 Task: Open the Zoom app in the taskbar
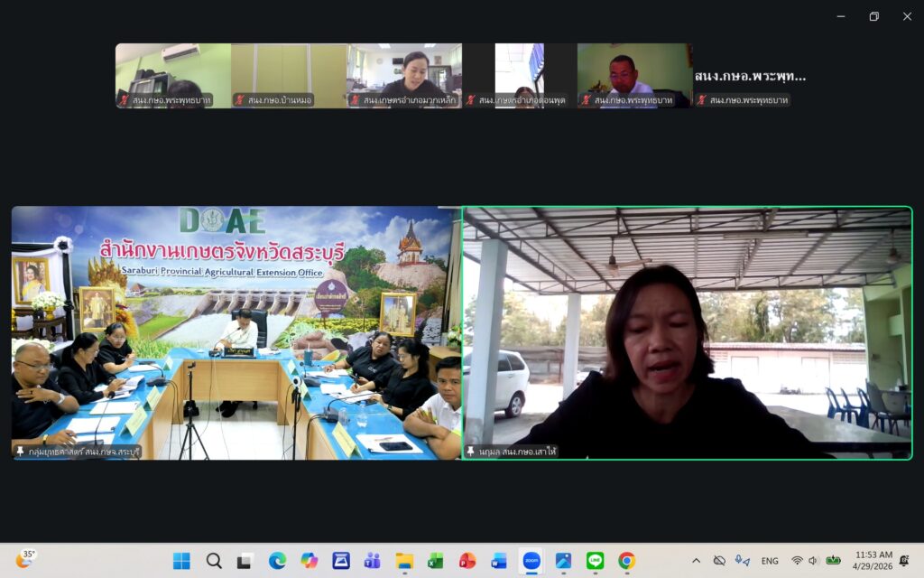click(x=531, y=561)
